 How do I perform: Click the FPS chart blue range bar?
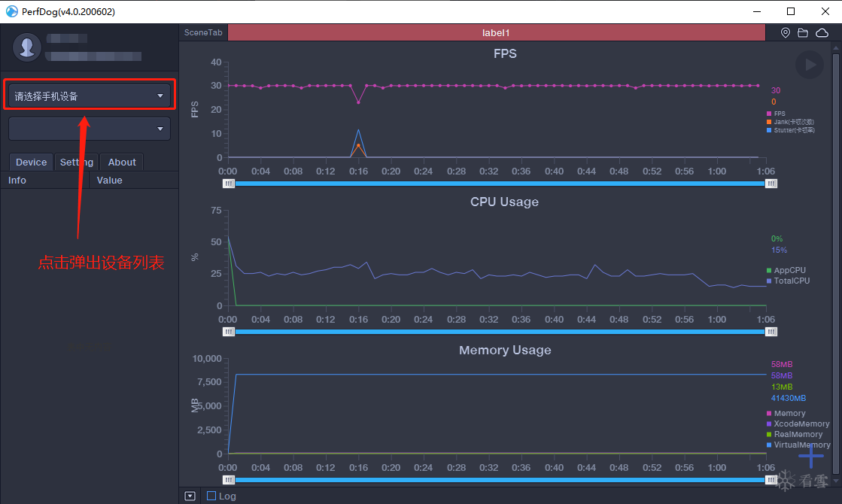tap(500, 184)
